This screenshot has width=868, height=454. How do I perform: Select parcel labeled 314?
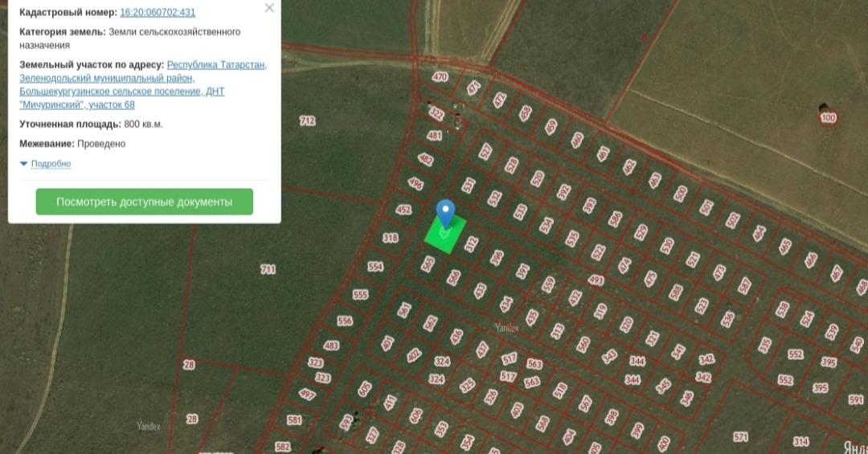click(800, 441)
